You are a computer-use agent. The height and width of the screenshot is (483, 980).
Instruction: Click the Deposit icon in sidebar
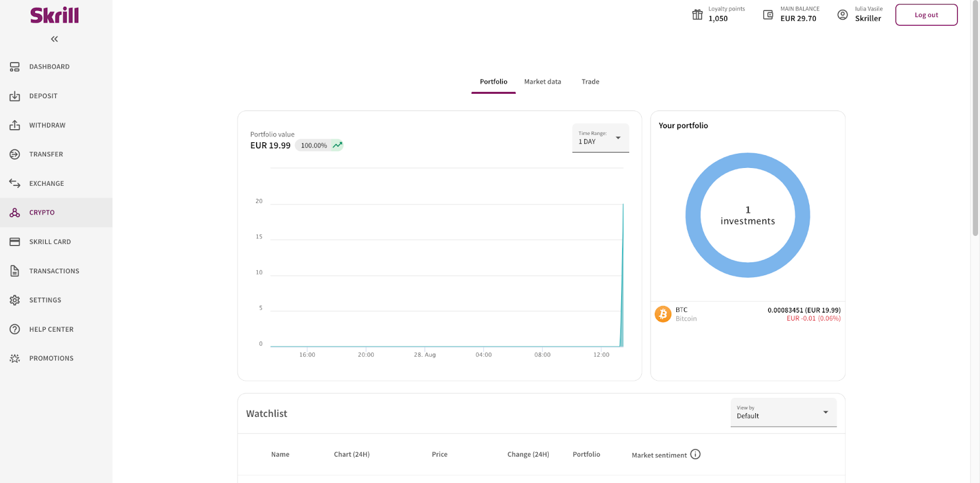[15, 96]
